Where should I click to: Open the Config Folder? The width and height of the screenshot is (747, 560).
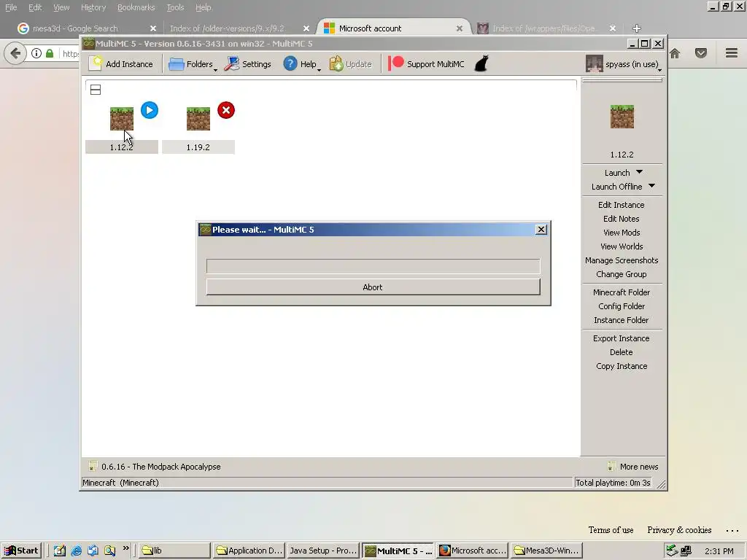[x=622, y=306]
